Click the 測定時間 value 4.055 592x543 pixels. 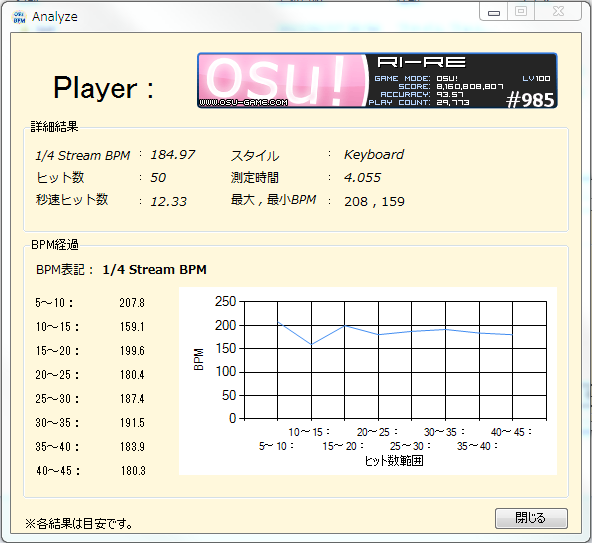[x=362, y=177]
